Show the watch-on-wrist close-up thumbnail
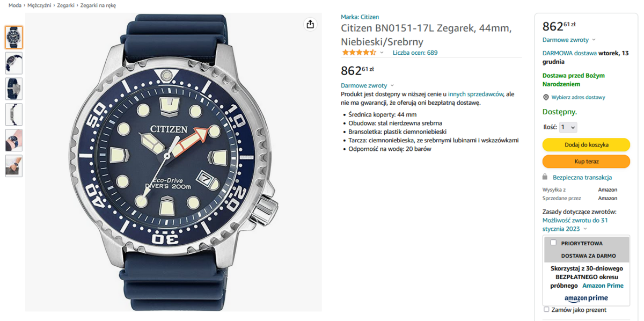This screenshot has width=644, height=321. [x=14, y=140]
